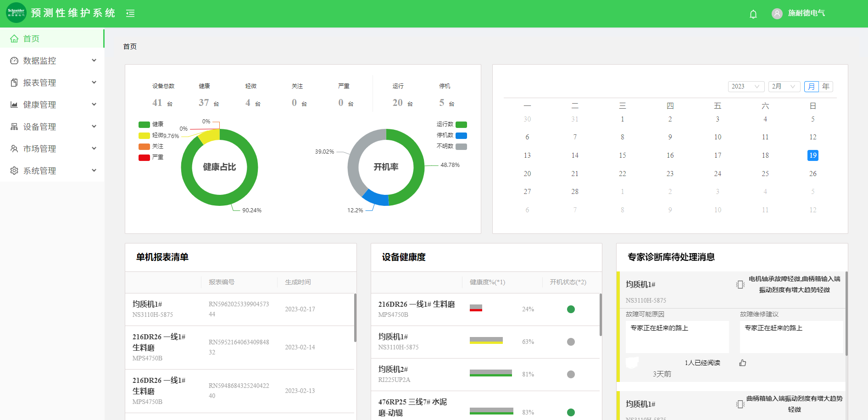This screenshot has height=420, width=868.
Task: Open the 2023 year dropdown
Action: 746,87
